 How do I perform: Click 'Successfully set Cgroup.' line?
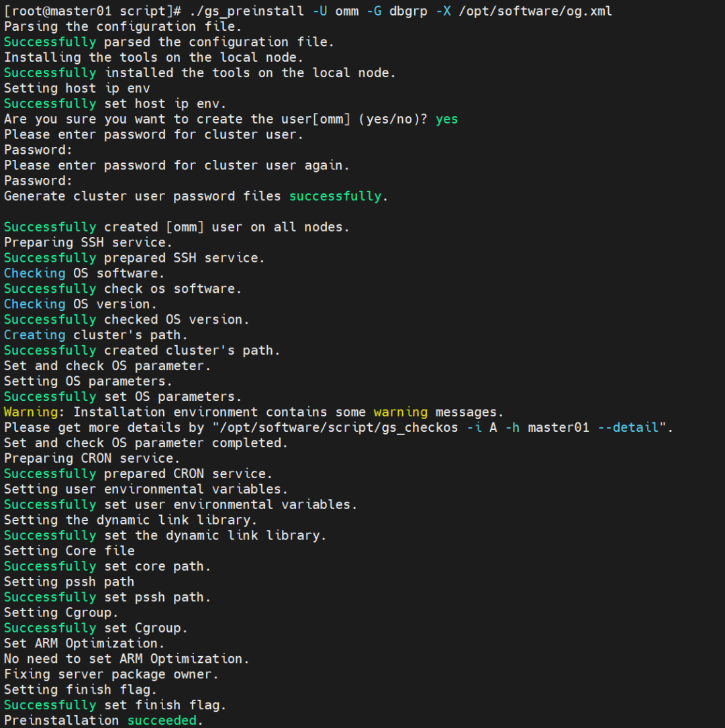[95, 628]
